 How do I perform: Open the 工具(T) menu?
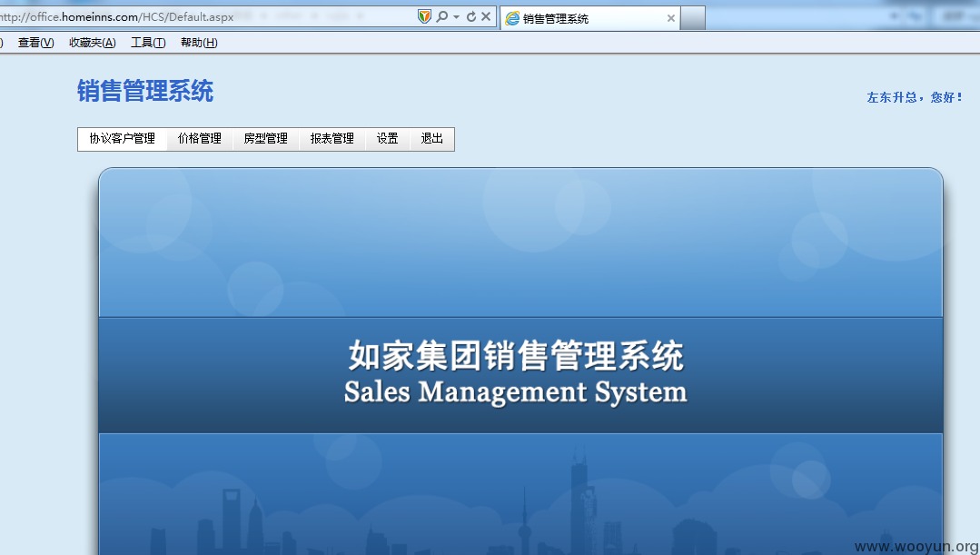(148, 43)
